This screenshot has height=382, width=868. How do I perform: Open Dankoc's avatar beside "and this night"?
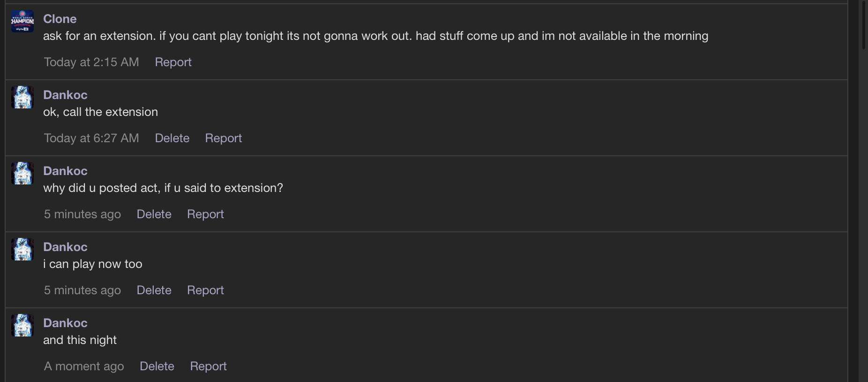click(22, 325)
